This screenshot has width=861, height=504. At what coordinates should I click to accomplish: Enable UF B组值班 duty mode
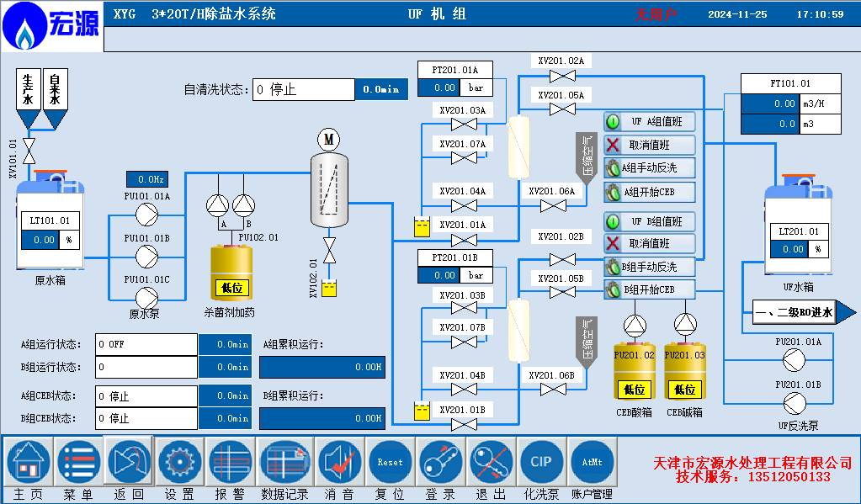(650, 221)
